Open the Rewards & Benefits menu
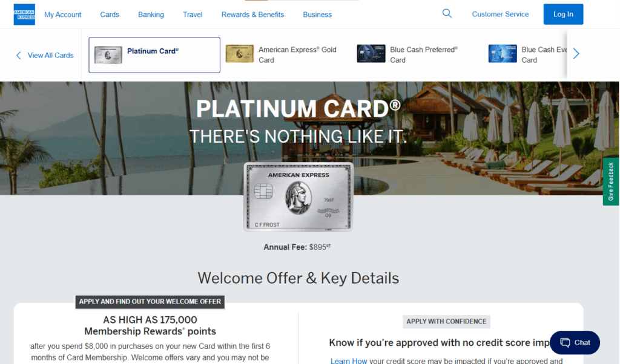This screenshot has width=620, height=364. click(x=252, y=15)
